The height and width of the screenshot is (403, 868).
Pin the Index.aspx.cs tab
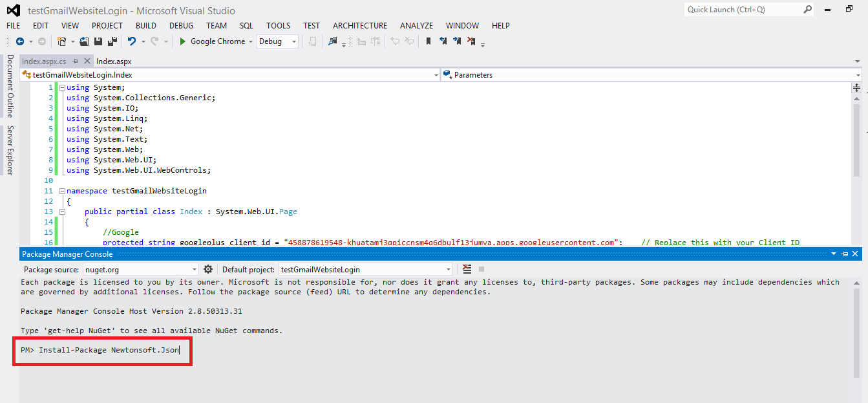(76, 61)
